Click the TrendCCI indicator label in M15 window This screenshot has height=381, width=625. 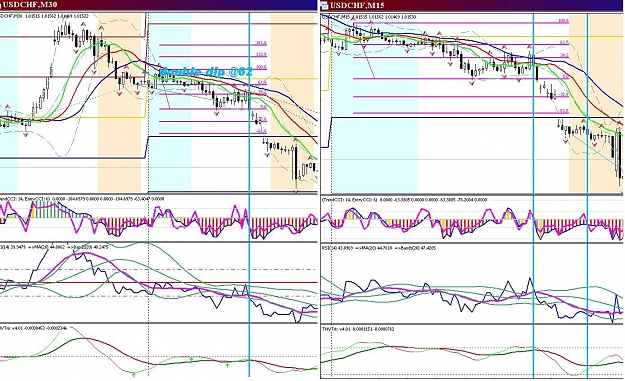[x=404, y=200]
